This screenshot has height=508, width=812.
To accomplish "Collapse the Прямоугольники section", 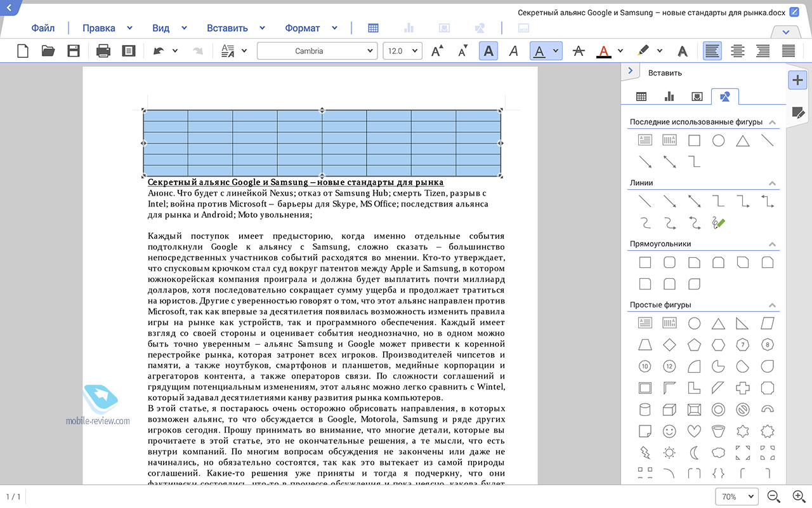I will pyautogui.click(x=772, y=244).
